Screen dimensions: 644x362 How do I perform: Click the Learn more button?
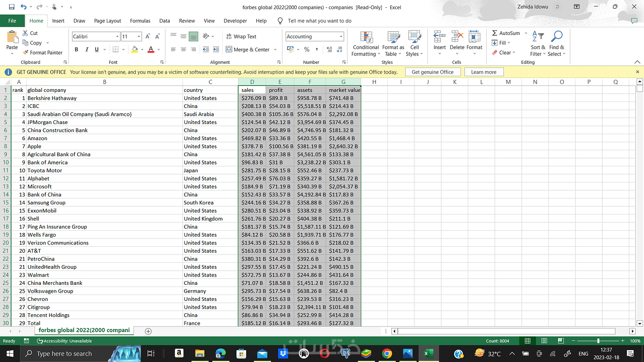tap(484, 72)
